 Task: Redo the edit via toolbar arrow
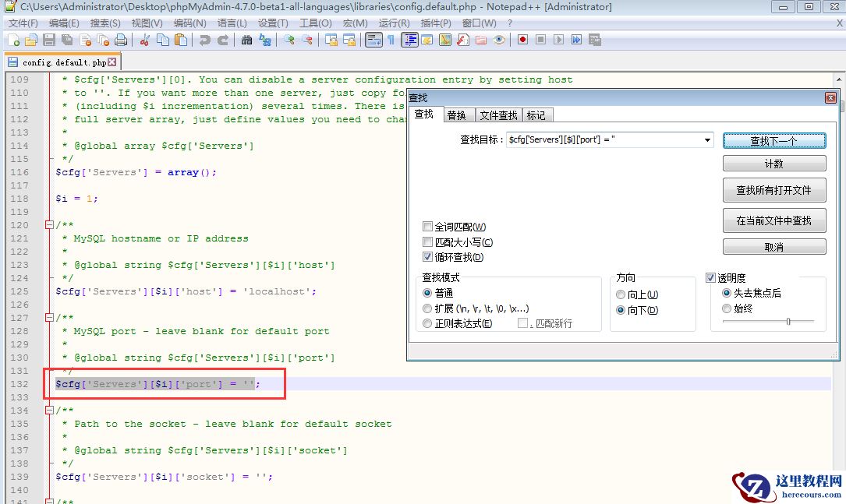[223, 40]
